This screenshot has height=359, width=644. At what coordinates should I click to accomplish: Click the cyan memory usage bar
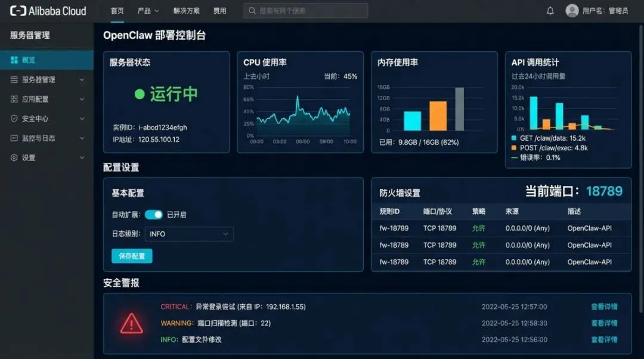pyautogui.click(x=413, y=121)
